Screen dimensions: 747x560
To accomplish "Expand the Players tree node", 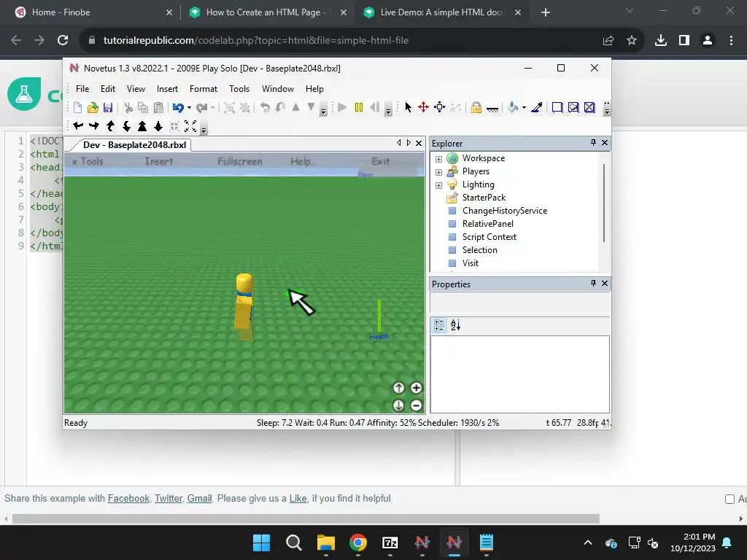I will (x=438, y=172).
